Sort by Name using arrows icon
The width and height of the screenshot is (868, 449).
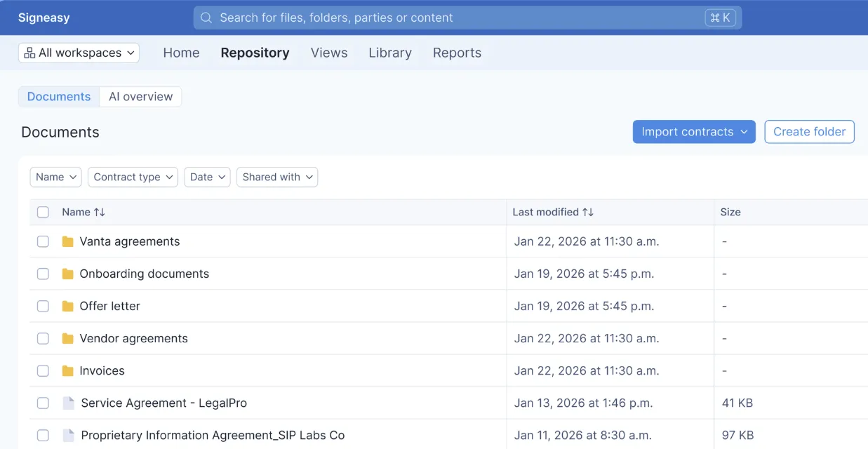tap(99, 212)
